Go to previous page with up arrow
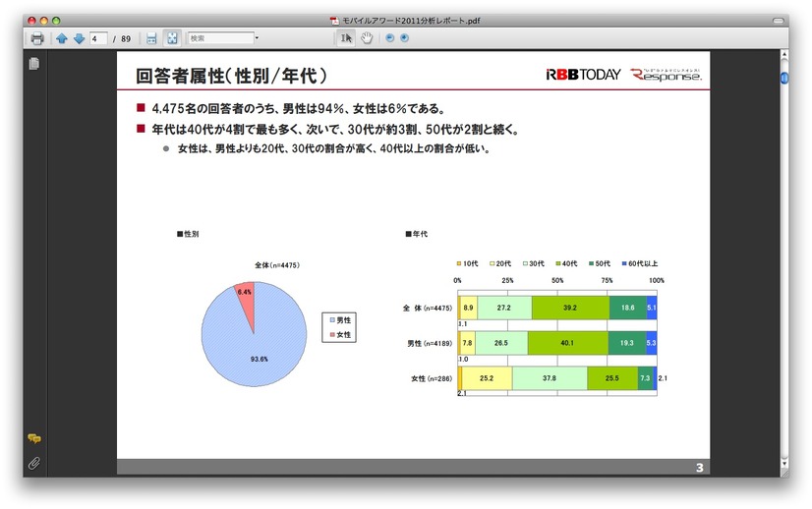The height and width of the screenshot is (509, 812). (x=62, y=38)
